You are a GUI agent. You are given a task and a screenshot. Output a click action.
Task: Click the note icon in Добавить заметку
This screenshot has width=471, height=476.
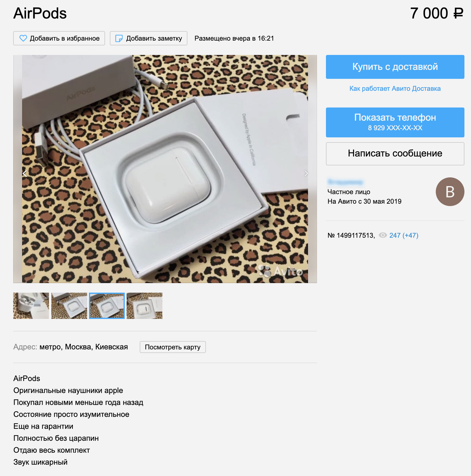pos(119,38)
